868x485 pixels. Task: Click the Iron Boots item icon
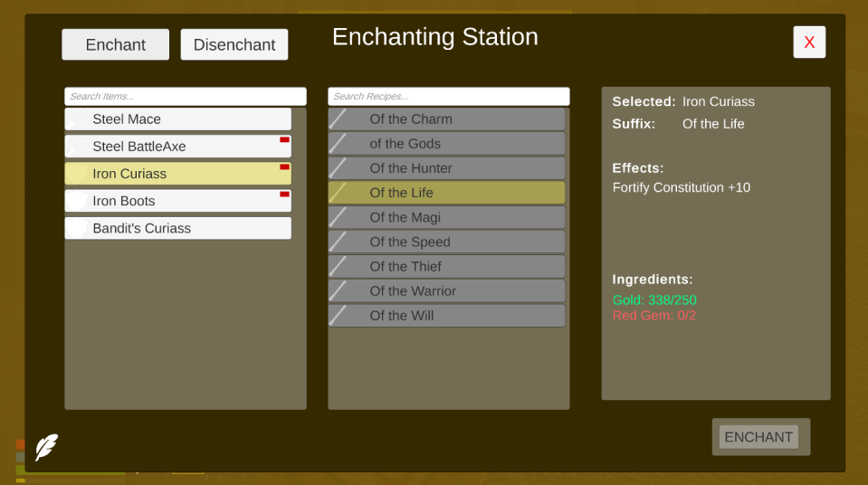pyautogui.click(x=77, y=200)
